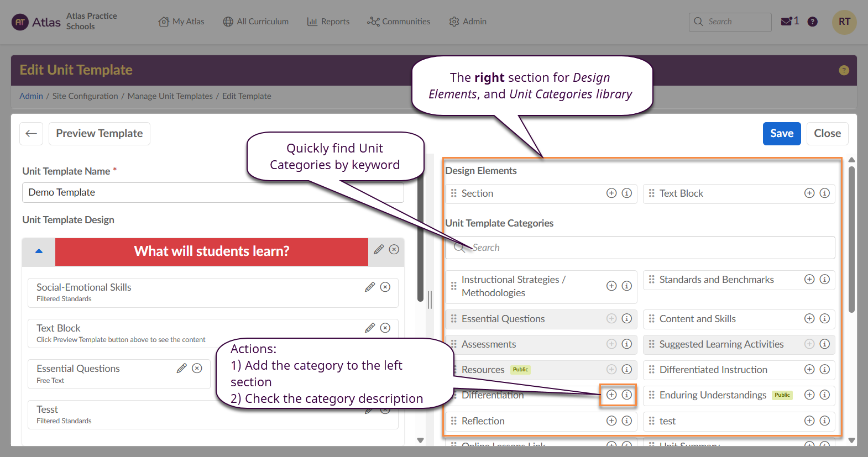Save the unit template
The width and height of the screenshot is (868, 457).
tap(782, 134)
